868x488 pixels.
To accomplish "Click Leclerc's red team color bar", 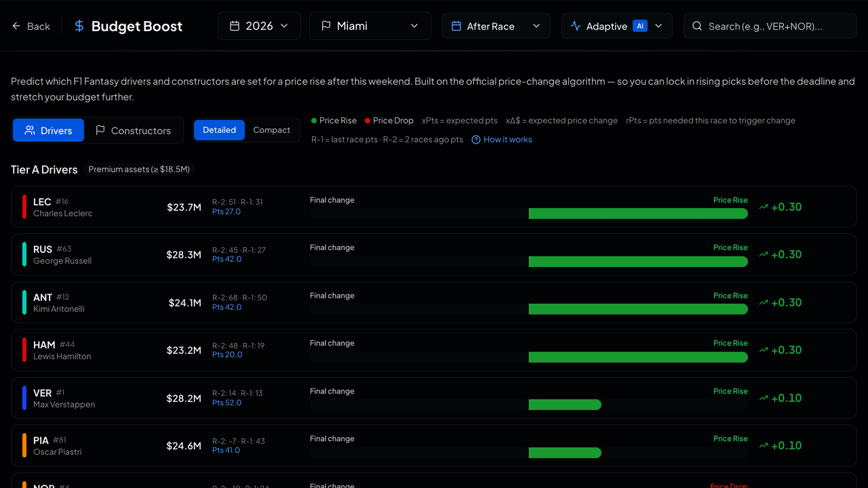I will pos(24,207).
